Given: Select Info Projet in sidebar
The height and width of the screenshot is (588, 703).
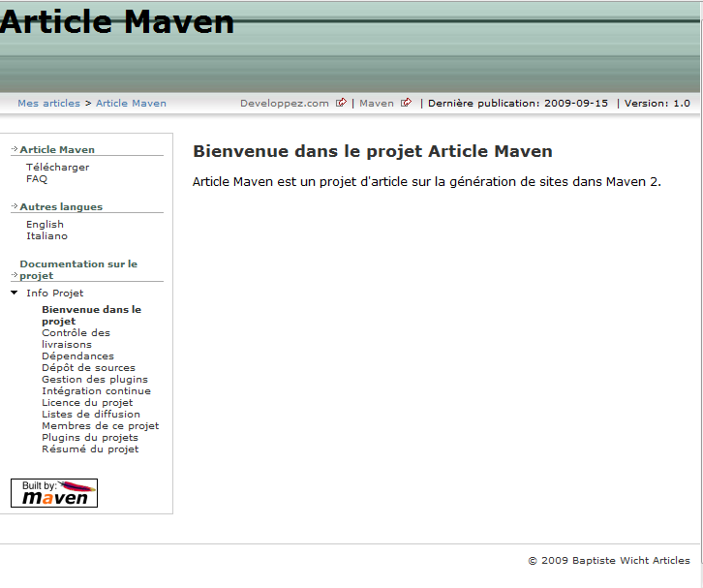Looking at the screenshot, I should [x=54, y=293].
